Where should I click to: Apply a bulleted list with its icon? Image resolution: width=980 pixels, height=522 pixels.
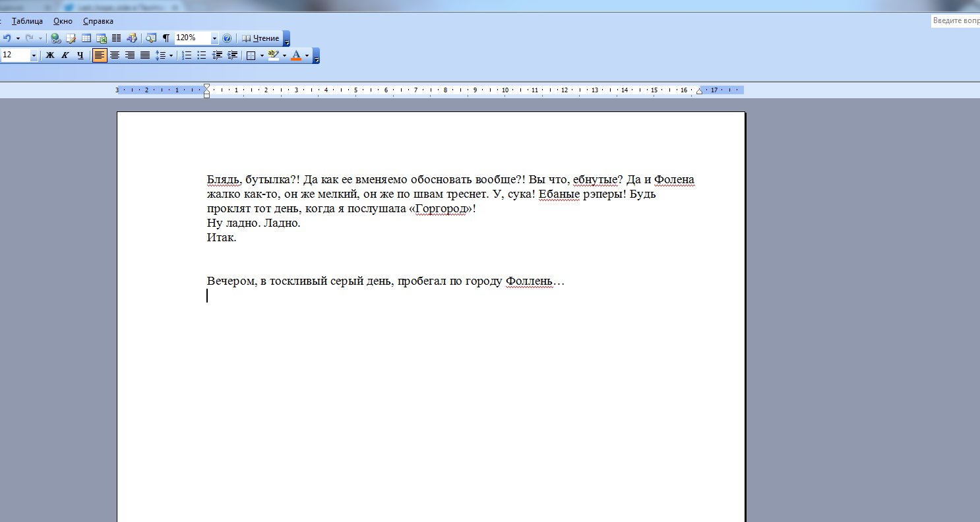pyautogui.click(x=202, y=55)
